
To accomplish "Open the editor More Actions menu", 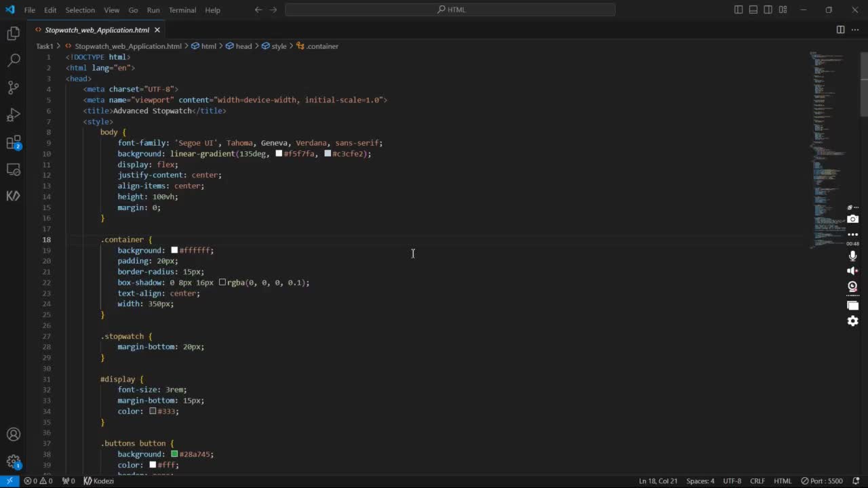I will click(854, 30).
